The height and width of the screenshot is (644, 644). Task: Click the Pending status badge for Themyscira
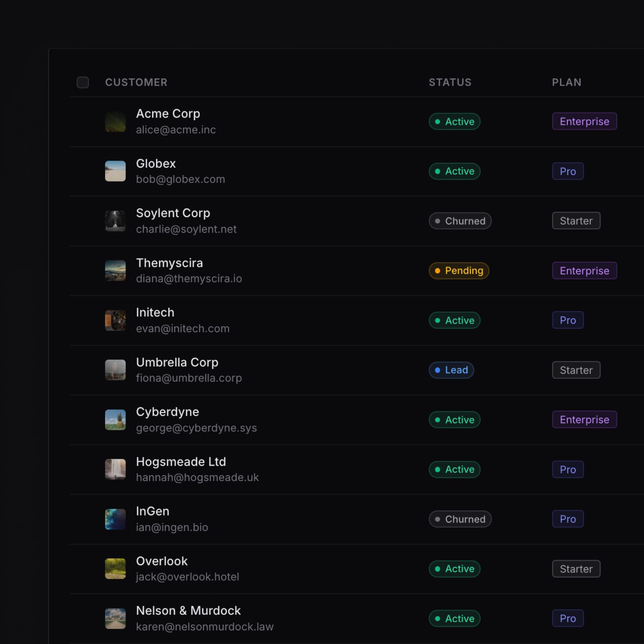click(458, 270)
